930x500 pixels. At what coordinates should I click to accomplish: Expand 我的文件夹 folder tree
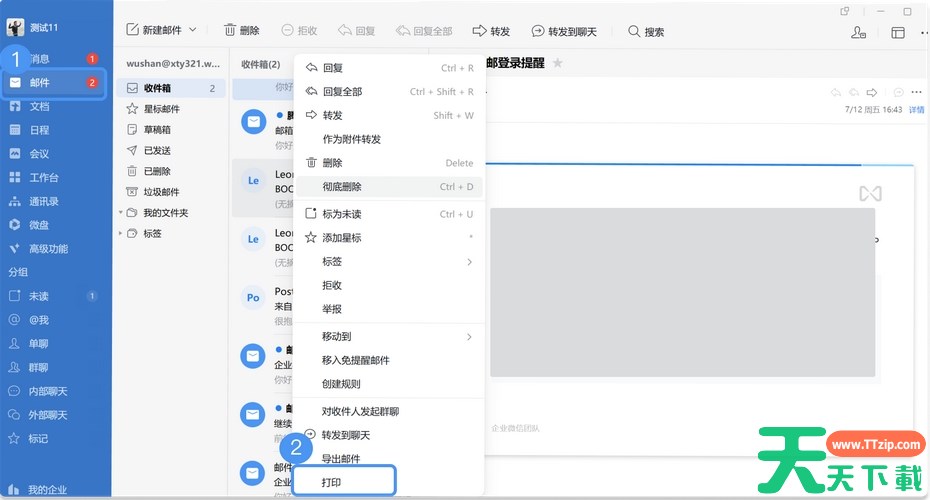120,213
